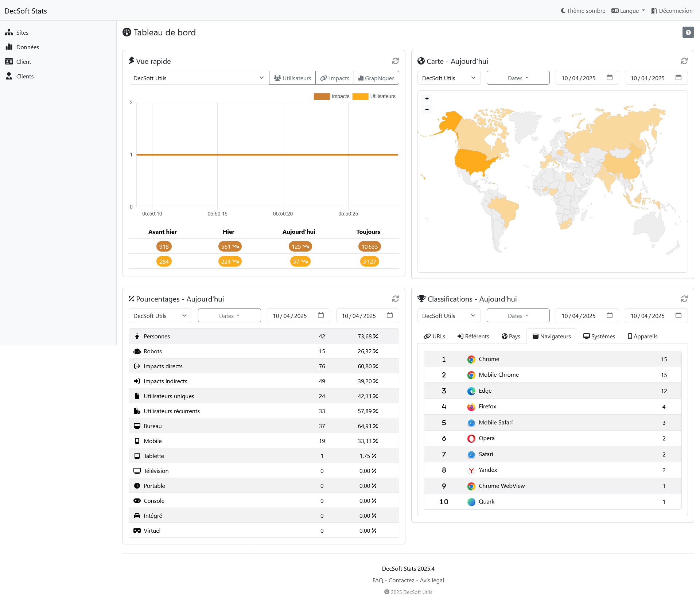Toggle Thème sombre in the top bar
700x606 pixels.
[582, 11]
